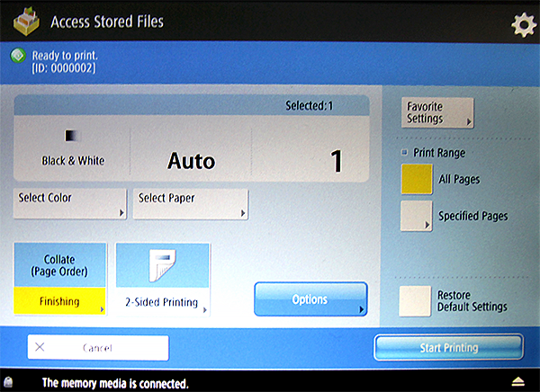The width and height of the screenshot is (540, 392).
Task: Restore Default Settings
Action: coord(415,301)
